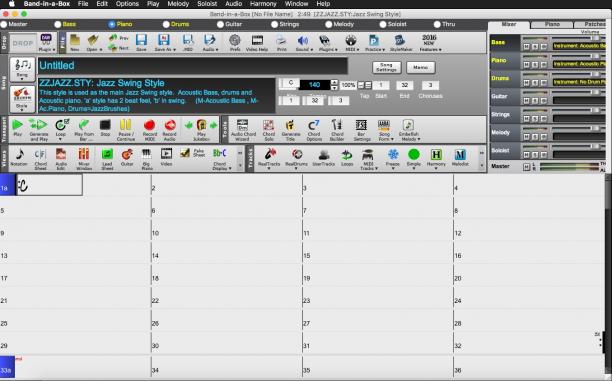The image size is (612, 381).
Task: Click Pause/Continue in the transport
Action: coord(126,130)
